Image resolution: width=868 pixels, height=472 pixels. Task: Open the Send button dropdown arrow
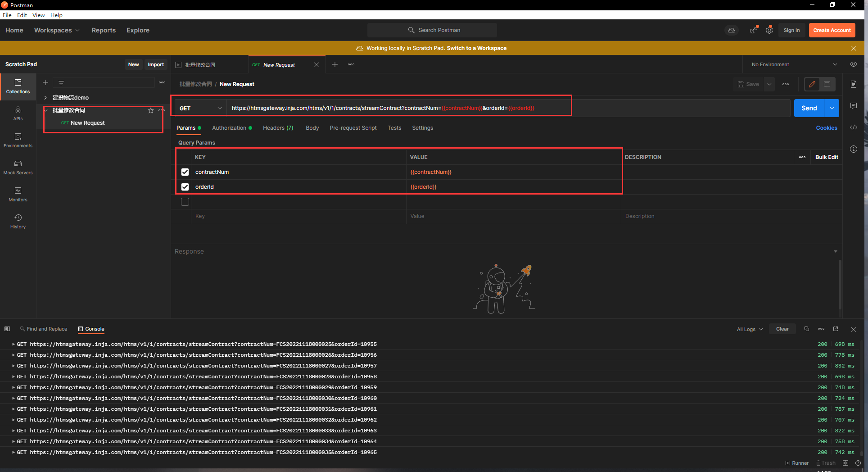[832, 108]
